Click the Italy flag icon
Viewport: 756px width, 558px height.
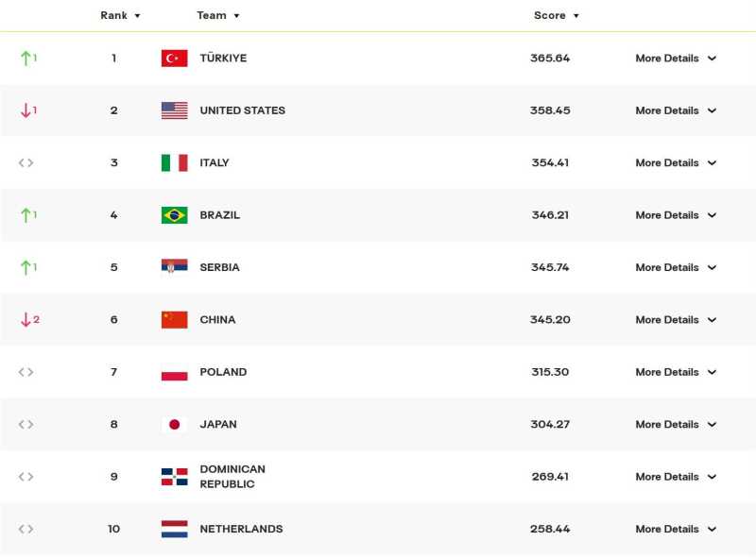coord(174,163)
